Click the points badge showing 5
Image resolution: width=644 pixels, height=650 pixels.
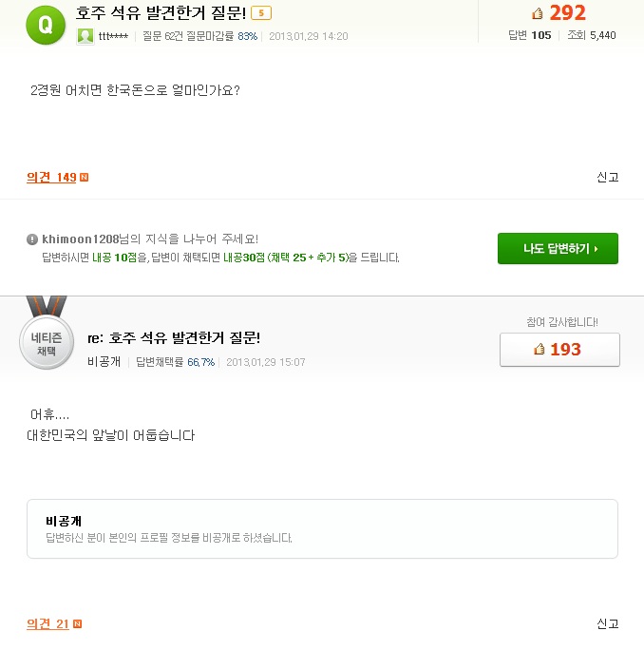coord(262,13)
